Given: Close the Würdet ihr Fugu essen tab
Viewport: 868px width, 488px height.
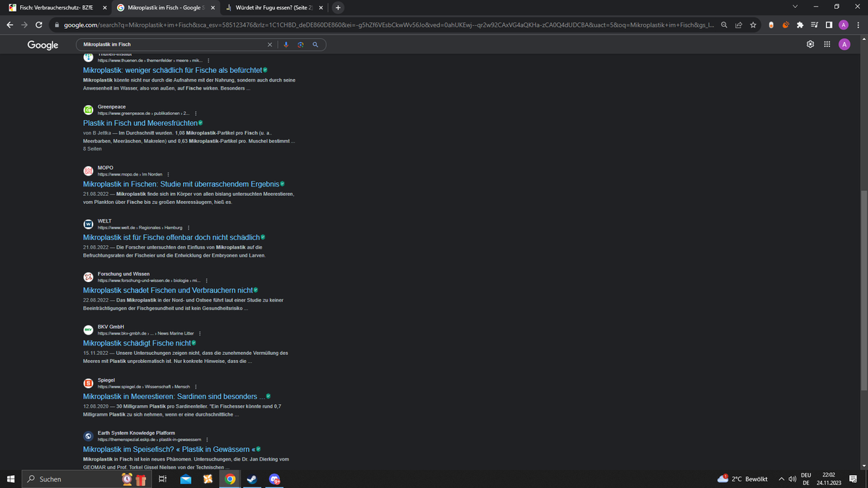Looking at the screenshot, I should (320, 7).
